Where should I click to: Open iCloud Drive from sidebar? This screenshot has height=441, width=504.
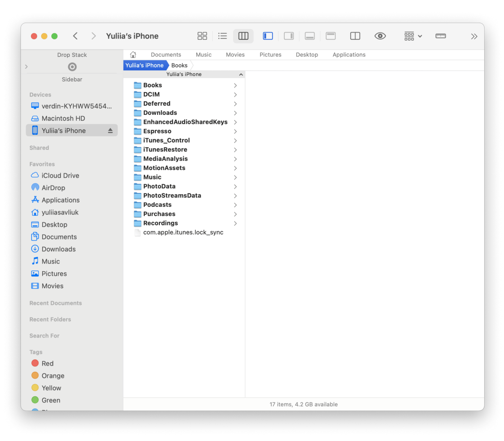tap(72, 176)
